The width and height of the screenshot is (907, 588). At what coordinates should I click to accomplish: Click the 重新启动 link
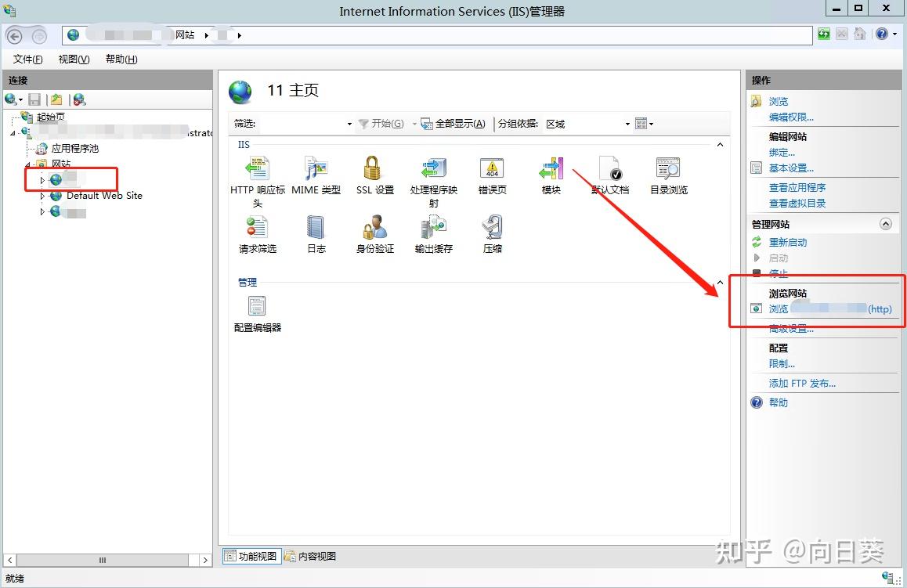[x=787, y=242]
